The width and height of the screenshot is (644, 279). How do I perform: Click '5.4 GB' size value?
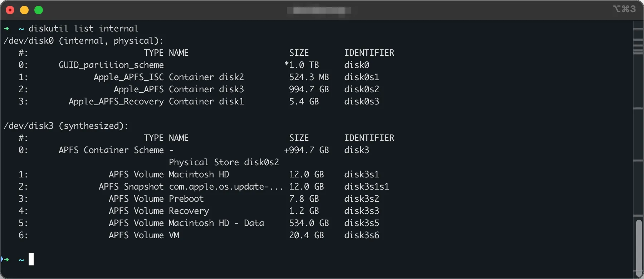(304, 102)
